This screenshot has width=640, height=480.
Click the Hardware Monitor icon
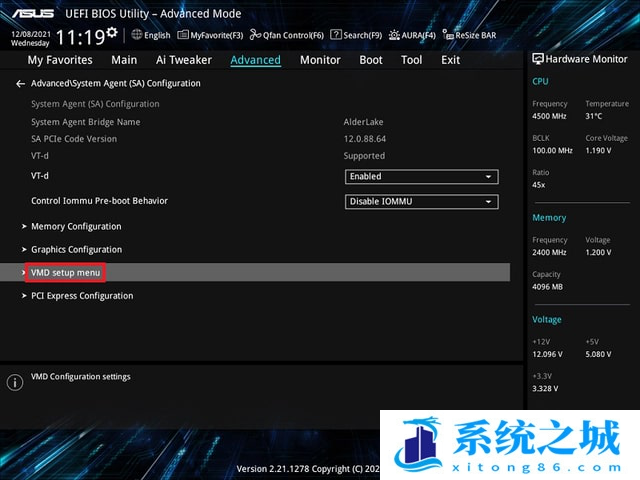point(538,59)
